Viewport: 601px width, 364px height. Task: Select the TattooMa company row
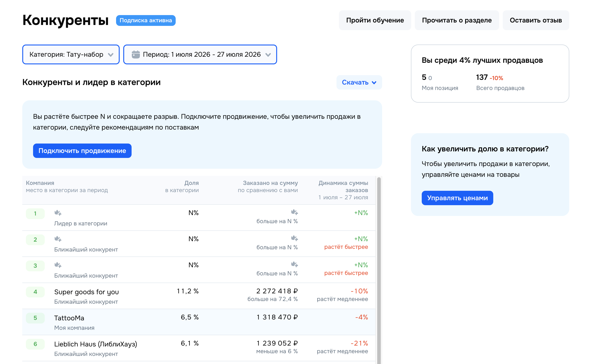click(199, 322)
